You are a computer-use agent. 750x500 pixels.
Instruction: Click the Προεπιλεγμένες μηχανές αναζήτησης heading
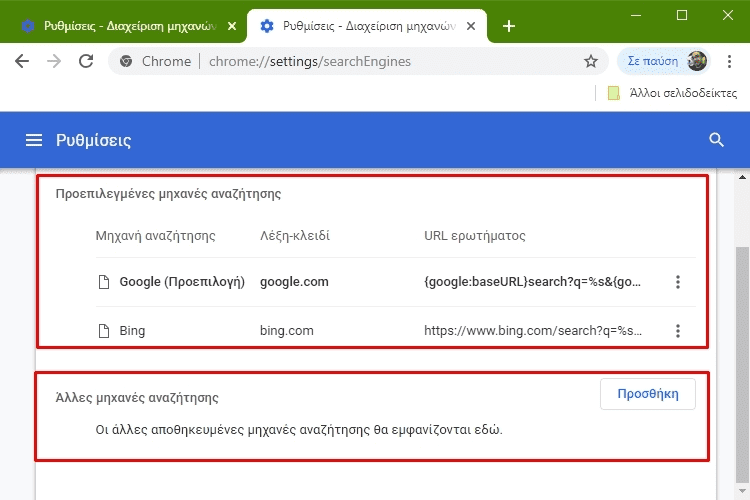168,194
